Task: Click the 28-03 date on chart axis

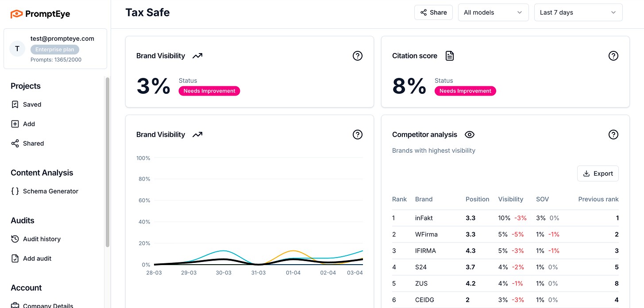Action: [154, 273]
